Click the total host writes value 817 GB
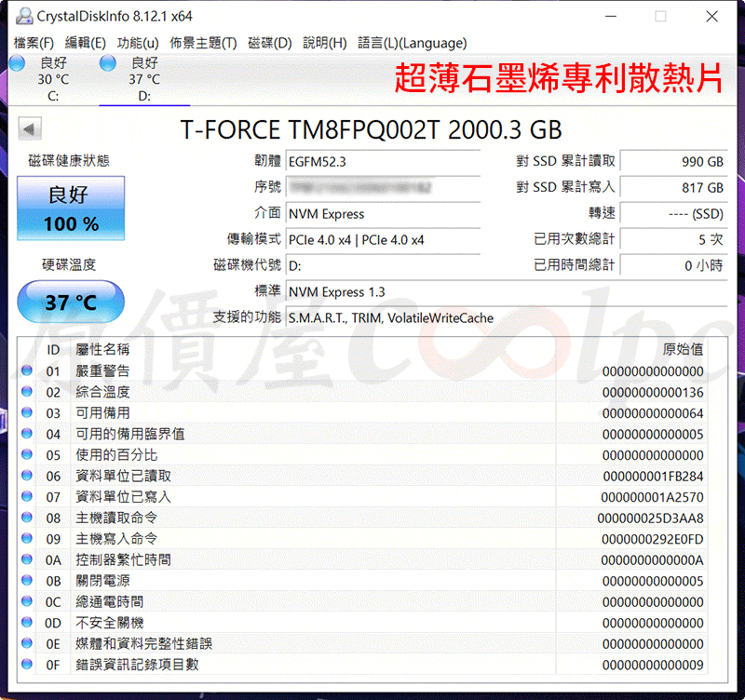The height and width of the screenshot is (700, 745). tap(674, 187)
